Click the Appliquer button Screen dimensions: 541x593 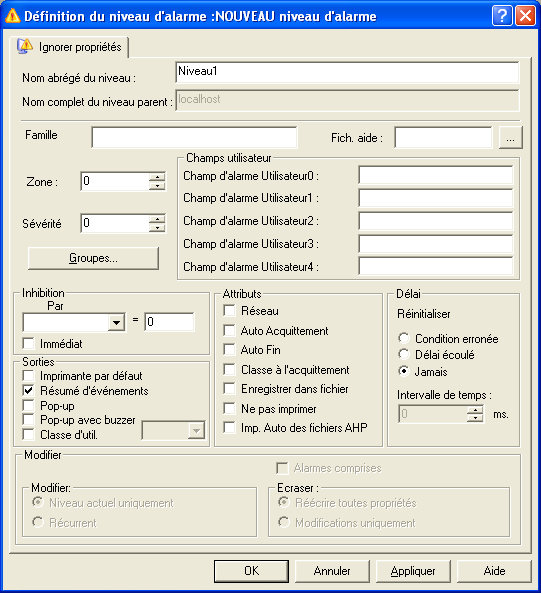coord(413,571)
